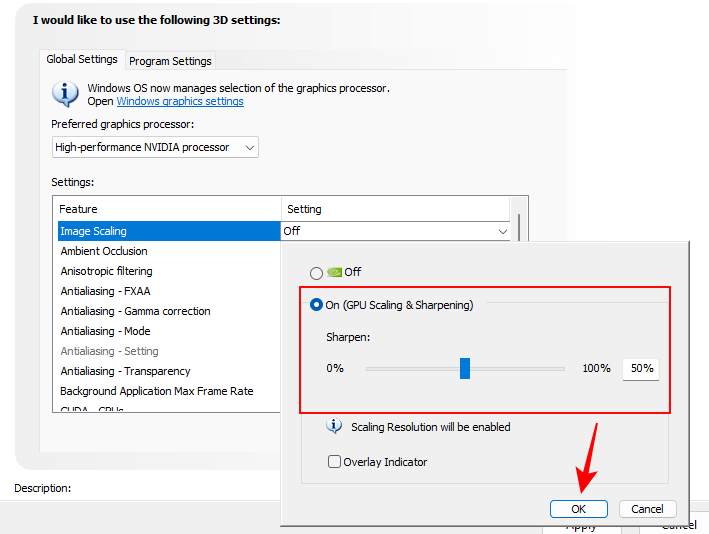Viewport: 709px width, 534px height.
Task: Select the Ambient Occlusion feature row
Action: click(x=104, y=251)
